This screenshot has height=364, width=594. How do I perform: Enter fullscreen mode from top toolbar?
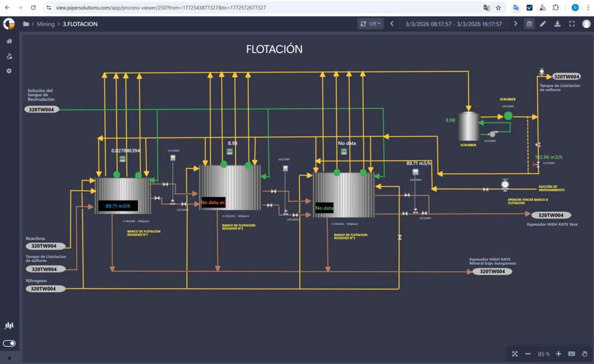coord(571,24)
